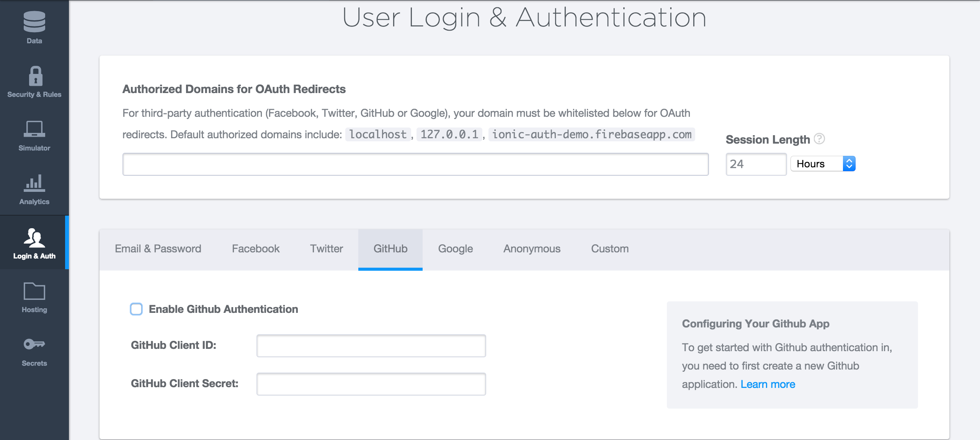Click Session Length help question icon
Image resolution: width=980 pixels, height=440 pixels.
(819, 139)
